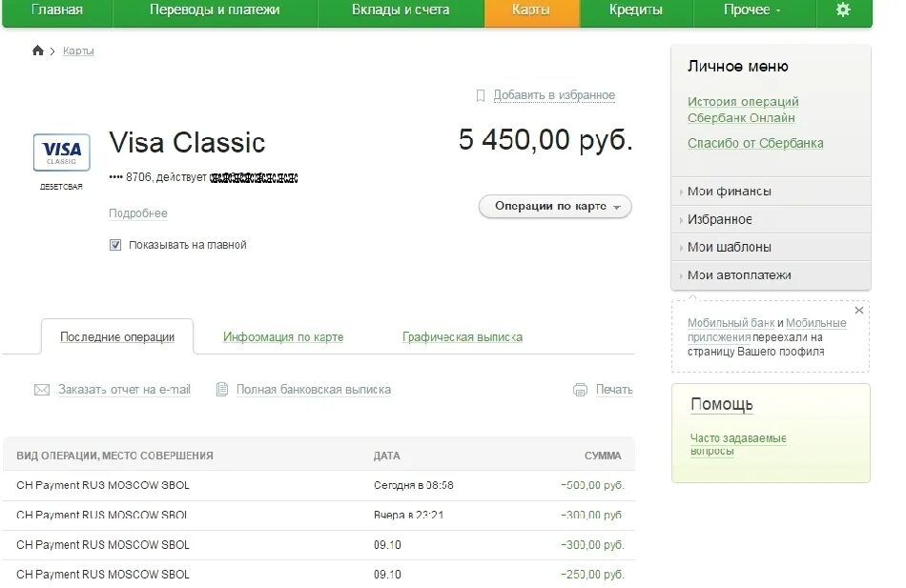This screenshot has height=588, width=906.
Task: Click the bookmark icon next to Добавить в избранное
Action: pyautogui.click(x=481, y=95)
